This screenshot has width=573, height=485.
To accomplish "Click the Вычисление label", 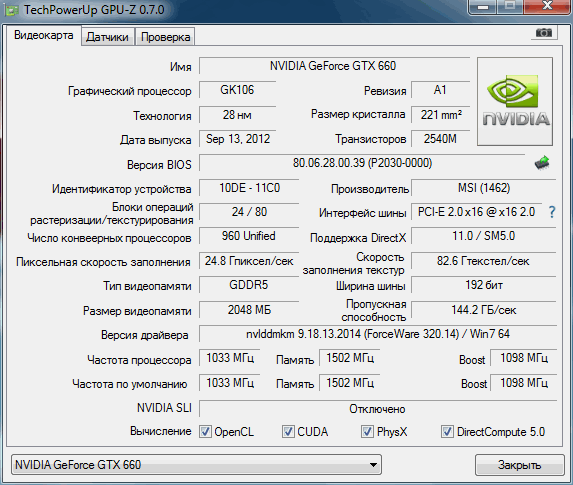I will pos(161,431).
